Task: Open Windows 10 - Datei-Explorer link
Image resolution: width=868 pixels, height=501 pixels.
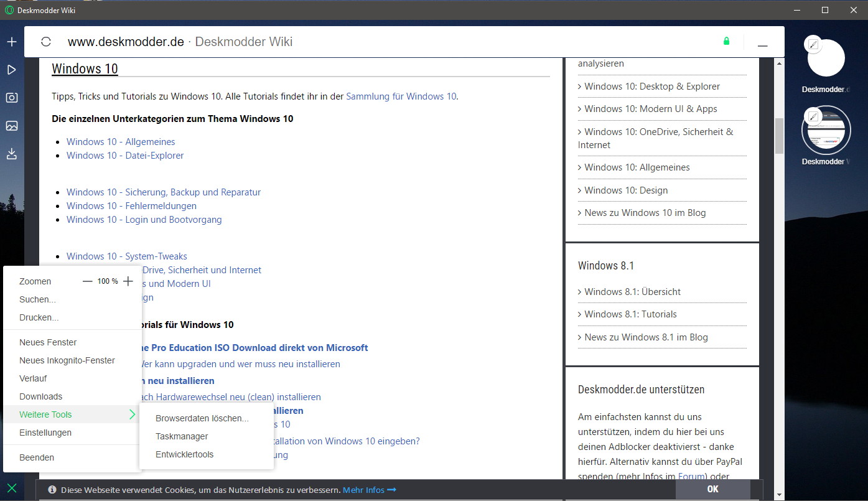Action: coord(125,156)
